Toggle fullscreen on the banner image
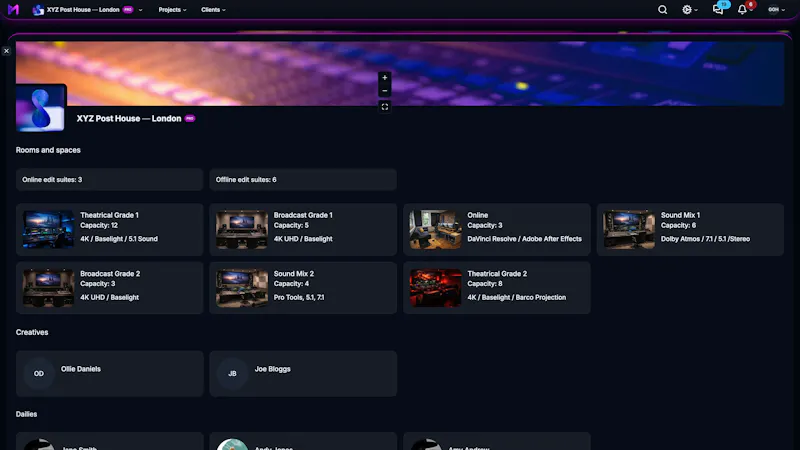This screenshot has height=450, width=800. (385, 107)
